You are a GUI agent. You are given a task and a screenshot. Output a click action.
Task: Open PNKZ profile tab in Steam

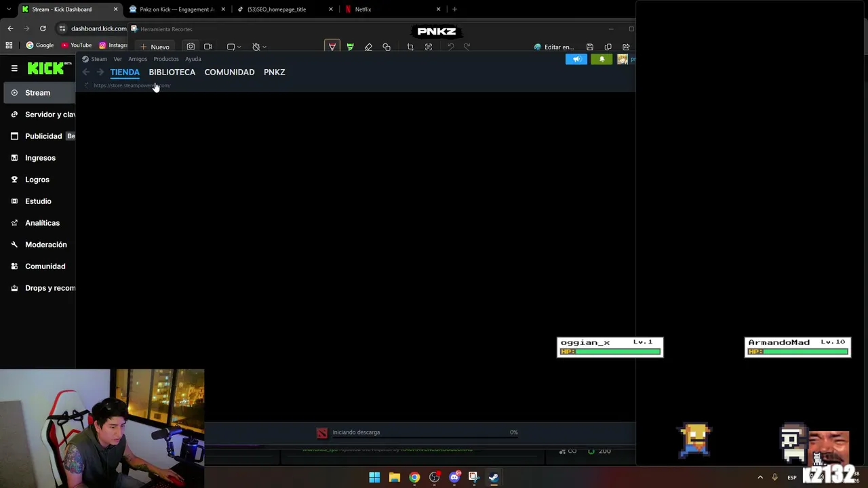pos(274,72)
